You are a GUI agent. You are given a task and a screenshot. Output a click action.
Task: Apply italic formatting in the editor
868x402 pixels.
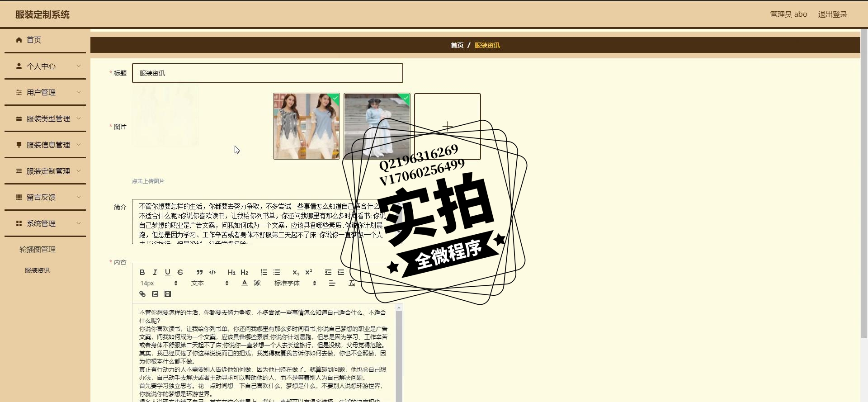(155, 272)
